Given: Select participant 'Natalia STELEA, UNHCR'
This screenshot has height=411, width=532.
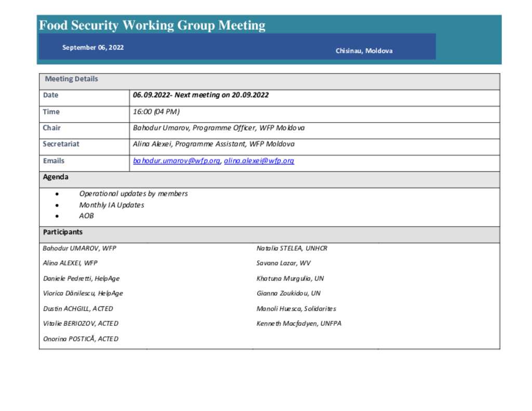Looking at the screenshot, I should point(292,248).
